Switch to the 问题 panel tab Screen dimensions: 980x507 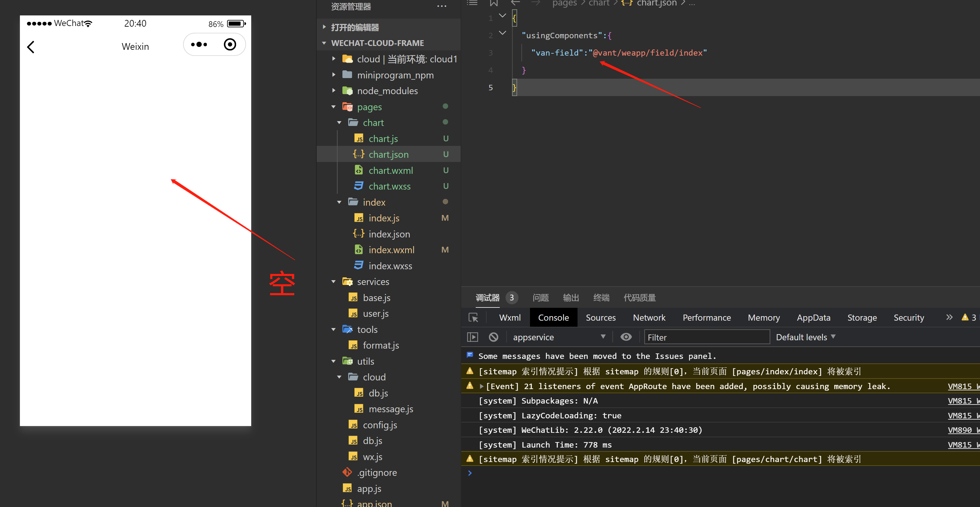click(540, 298)
